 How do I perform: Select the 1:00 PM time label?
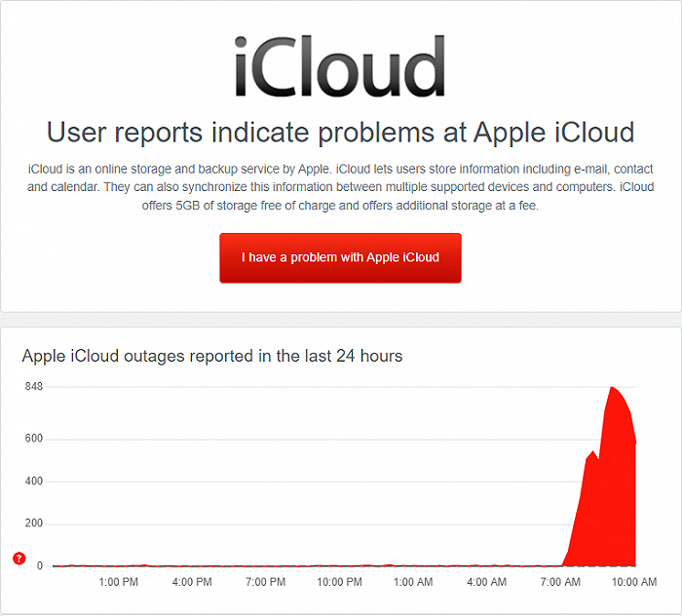pos(119,582)
